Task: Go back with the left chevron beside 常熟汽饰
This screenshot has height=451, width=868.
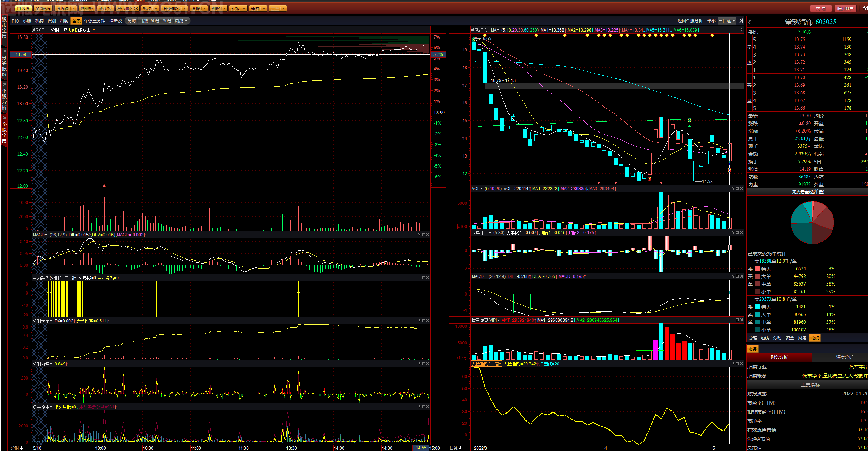Action: [750, 22]
